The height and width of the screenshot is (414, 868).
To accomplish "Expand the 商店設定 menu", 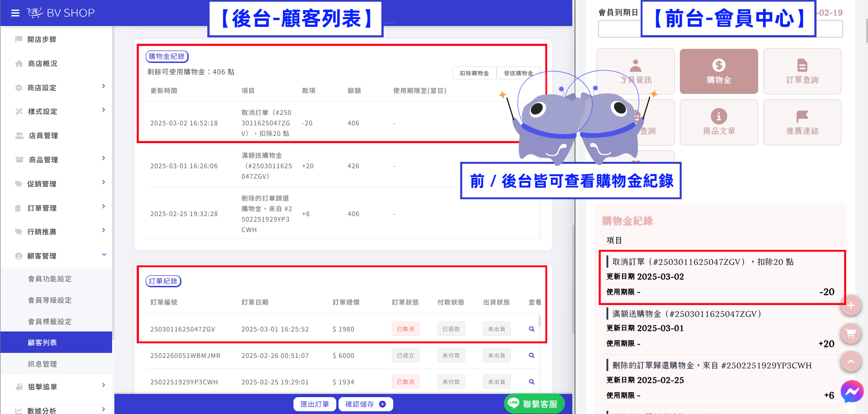I will point(56,88).
